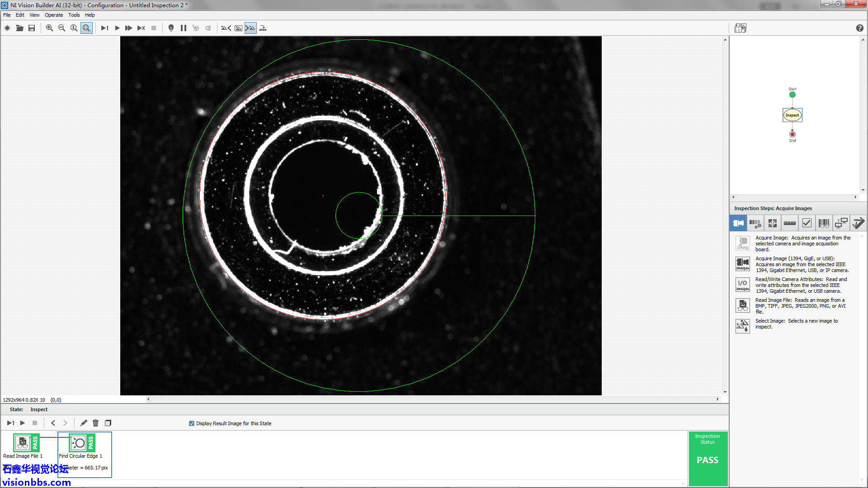Open the Communicate networked computers tab
The image size is (868, 488).
click(x=841, y=223)
